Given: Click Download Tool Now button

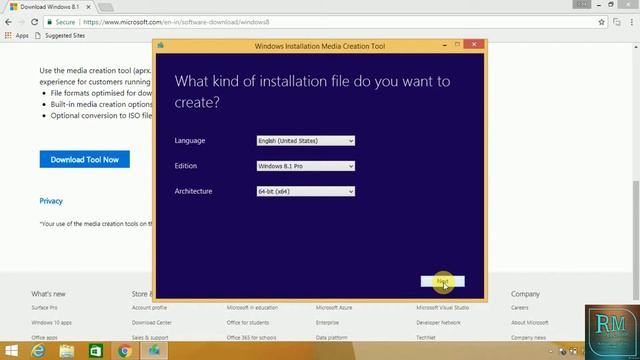Looking at the screenshot, I should [84, 160].
